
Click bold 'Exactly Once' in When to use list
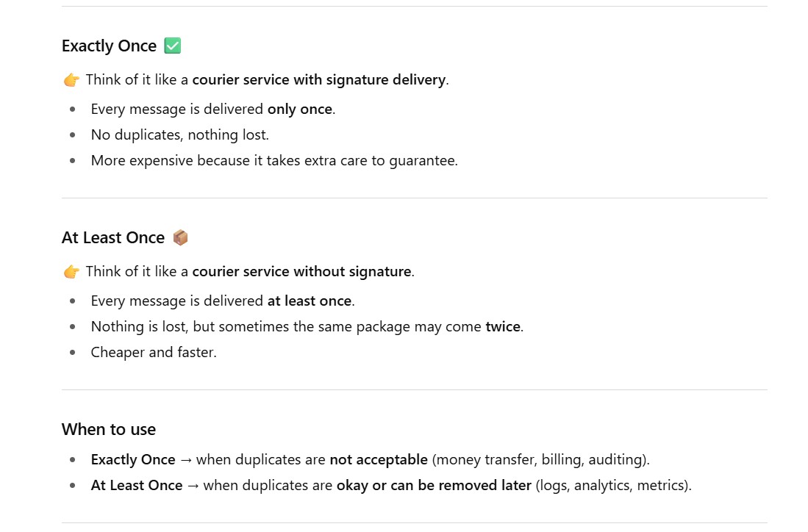133,460
